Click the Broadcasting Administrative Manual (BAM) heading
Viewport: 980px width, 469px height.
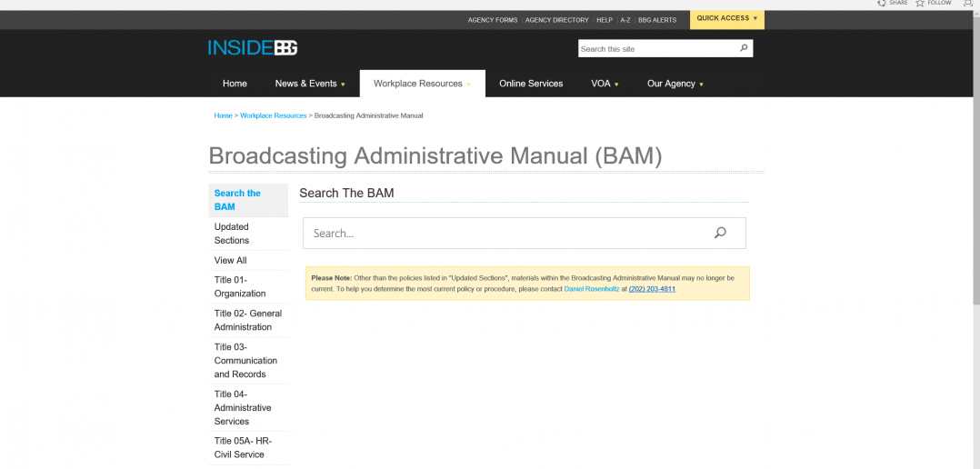435,155
